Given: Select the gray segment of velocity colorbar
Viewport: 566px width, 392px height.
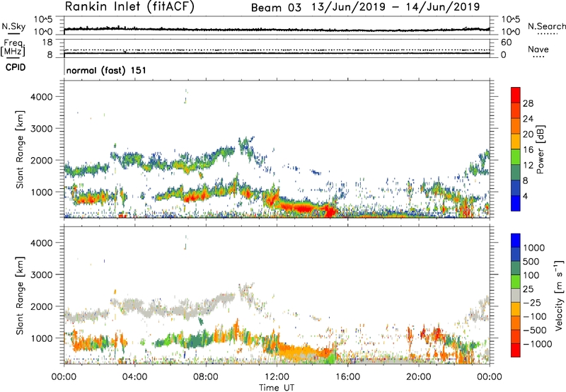Looking at the screenshot, I should tap(516, 295).
